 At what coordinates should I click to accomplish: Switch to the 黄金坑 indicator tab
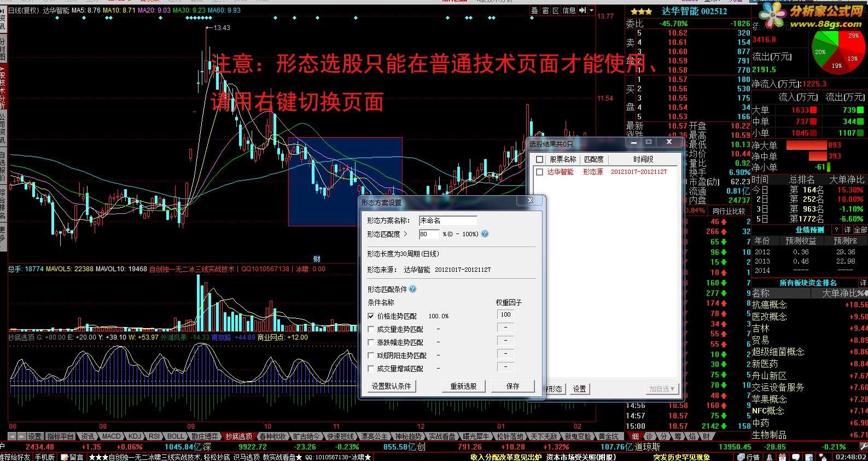608,436
